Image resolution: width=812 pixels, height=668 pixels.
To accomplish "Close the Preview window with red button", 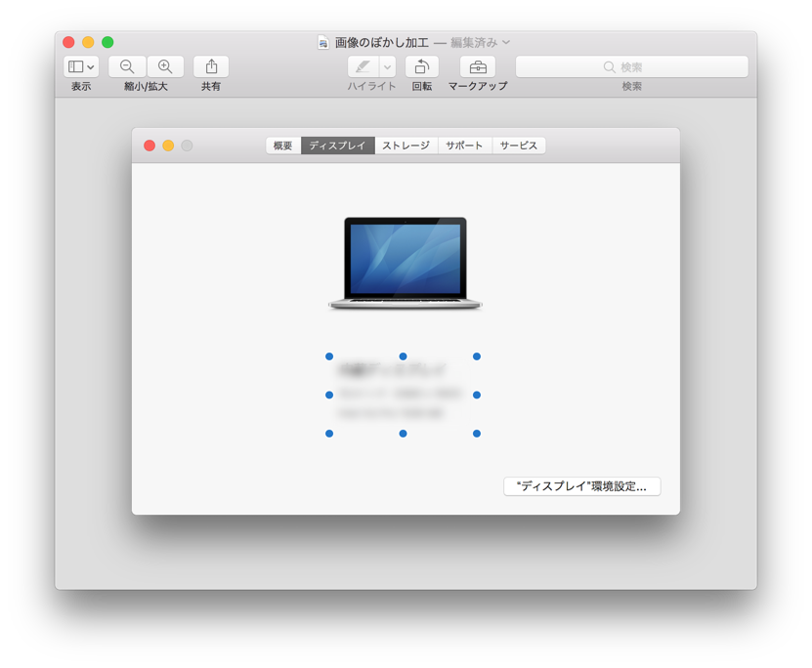I will (x=68, y=42).
